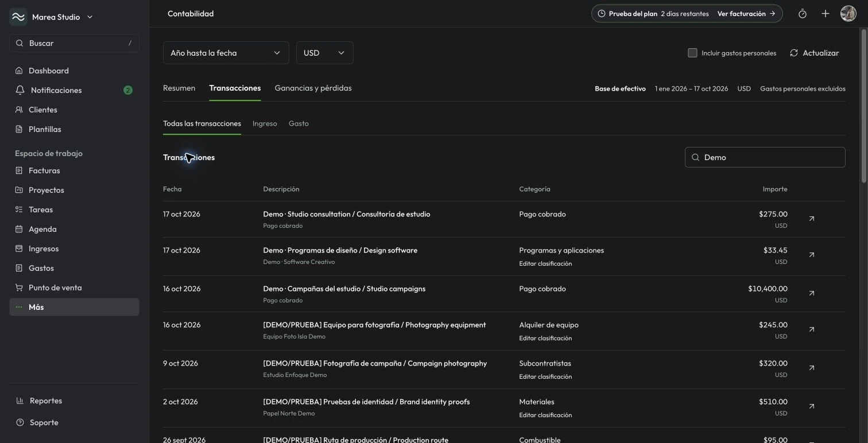
Task: Filter by the Gasto sub-tab
Action: [x=299, y=123]
